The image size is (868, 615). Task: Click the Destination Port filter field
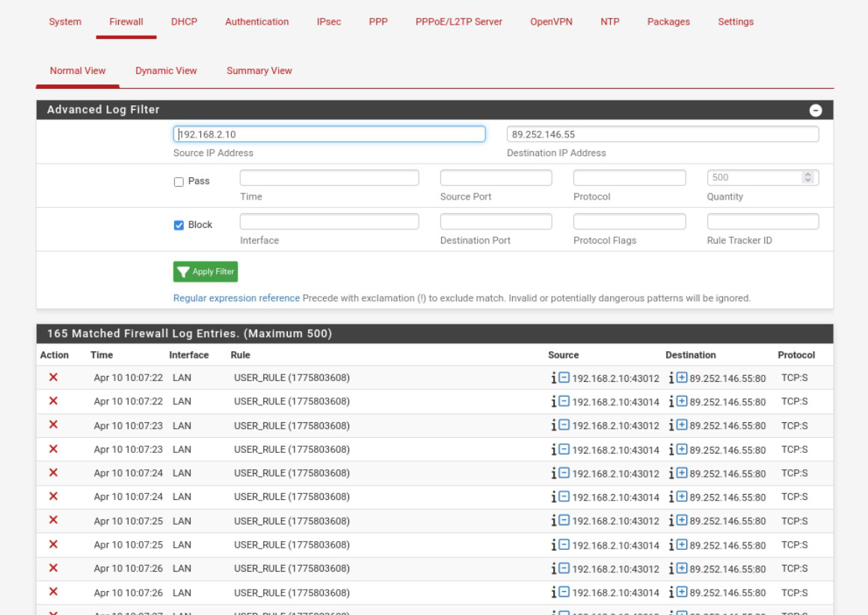(496, 221)
